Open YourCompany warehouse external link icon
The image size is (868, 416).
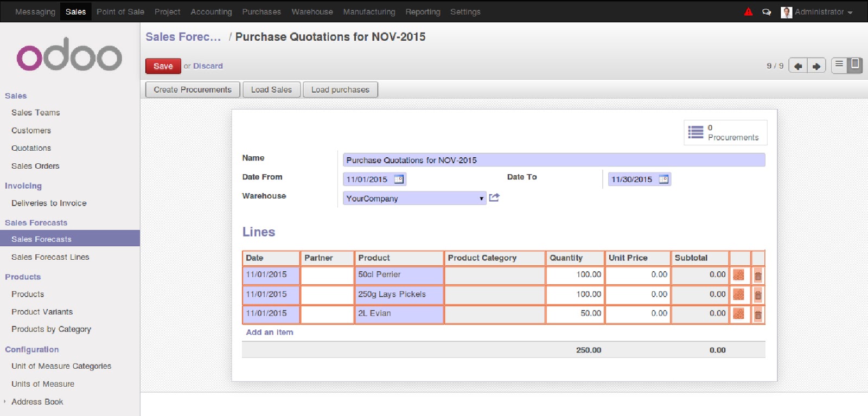tap(494, 198)
